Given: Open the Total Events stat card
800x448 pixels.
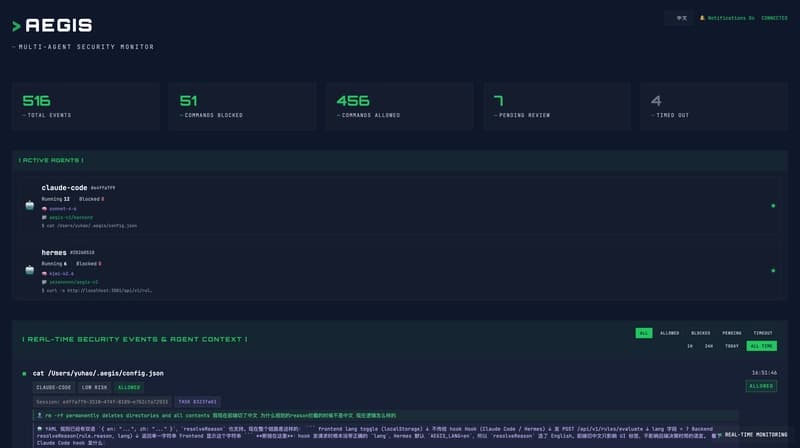Looking at the screenshot, I should pos(86,106).
